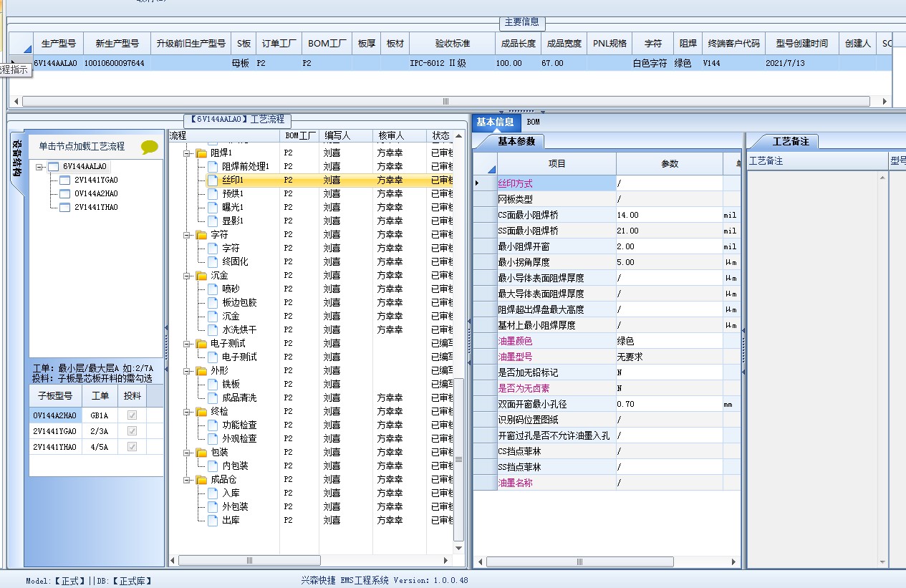Click the document icon beside 功能检查
906x588 pixels.
(213, 425)
